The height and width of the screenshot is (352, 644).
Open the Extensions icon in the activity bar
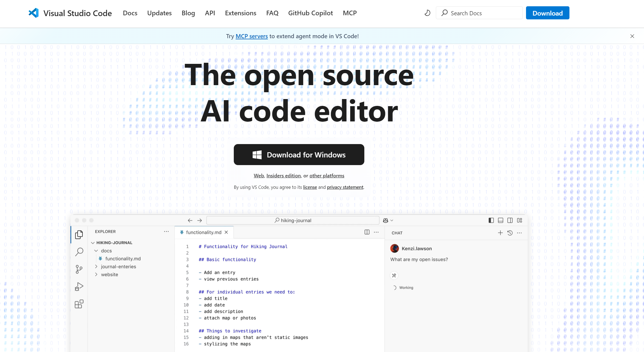[79, 304]
